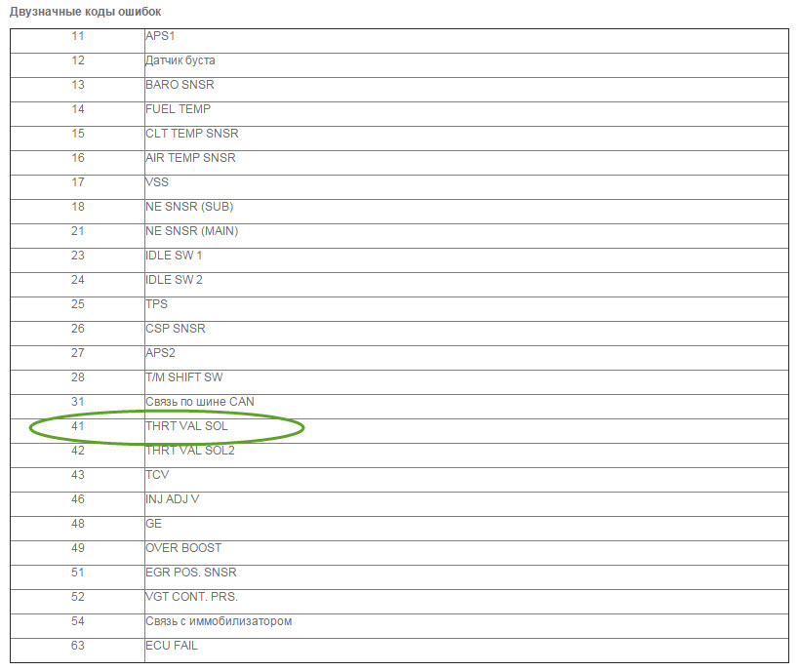Click "Связь с иммобилизатором" text
Image resolution: width=800 pixels, height=672 pixels.
219,621
